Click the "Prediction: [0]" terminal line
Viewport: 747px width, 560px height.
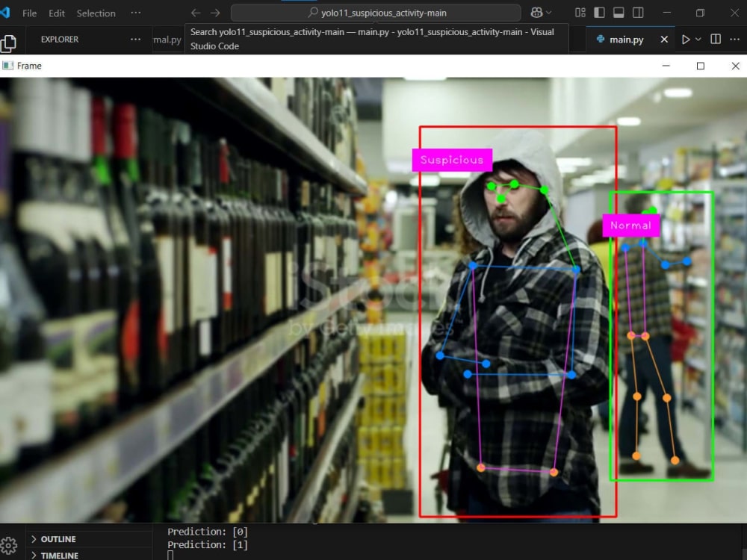point(208,532)
